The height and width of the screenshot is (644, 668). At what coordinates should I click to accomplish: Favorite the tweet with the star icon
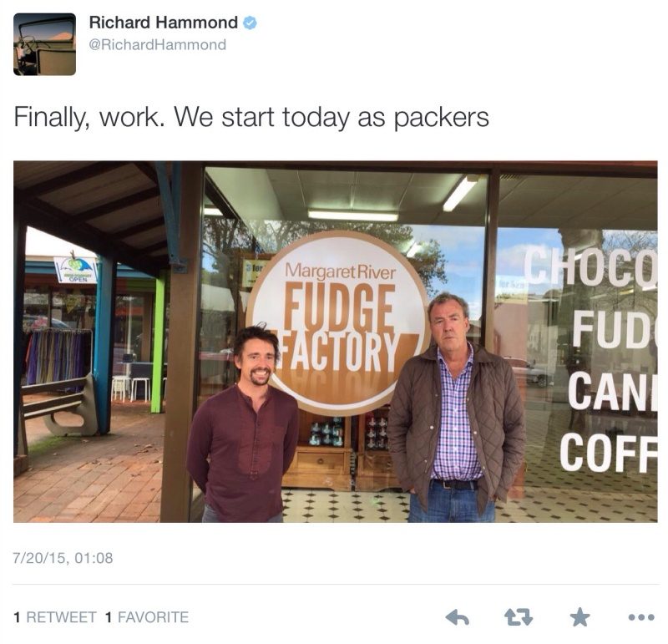pyautogui.click(x=579, y=617)
